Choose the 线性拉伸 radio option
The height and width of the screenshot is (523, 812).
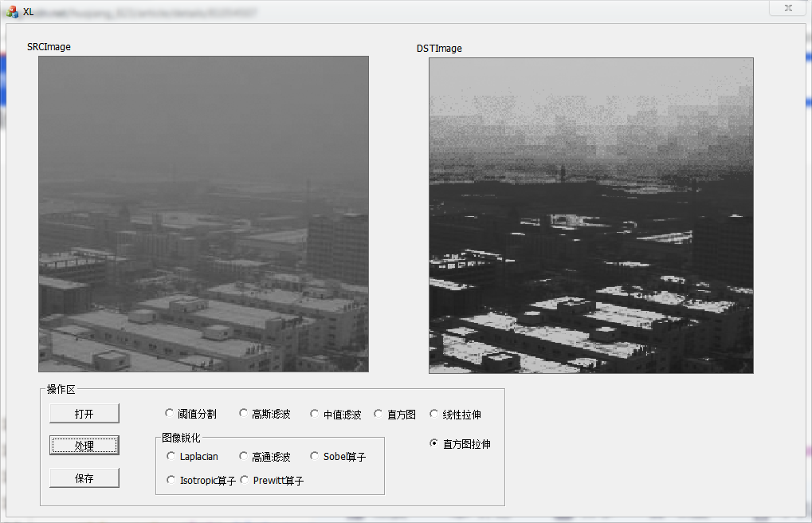click(x=456, y=414)
